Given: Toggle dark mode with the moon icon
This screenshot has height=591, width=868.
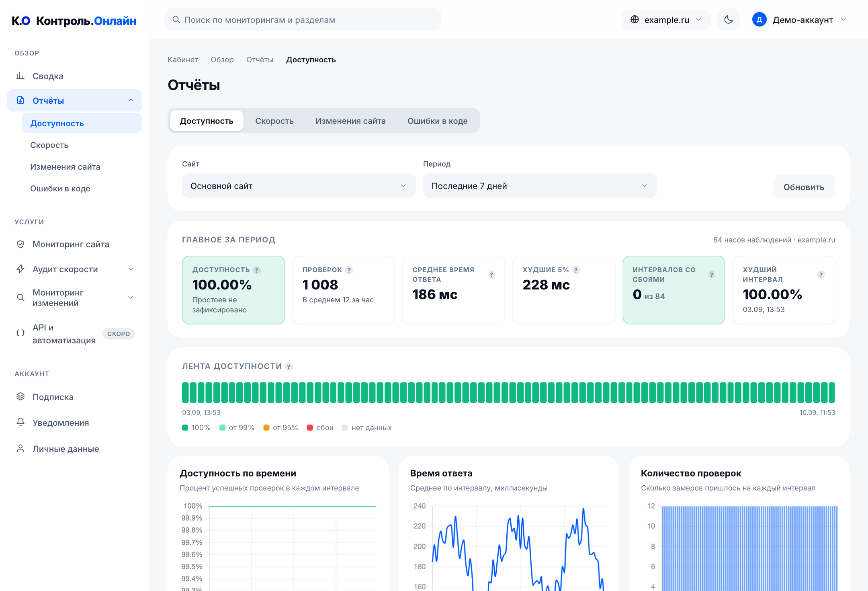Looking at the screenshot, I should [x=729, y=19].
